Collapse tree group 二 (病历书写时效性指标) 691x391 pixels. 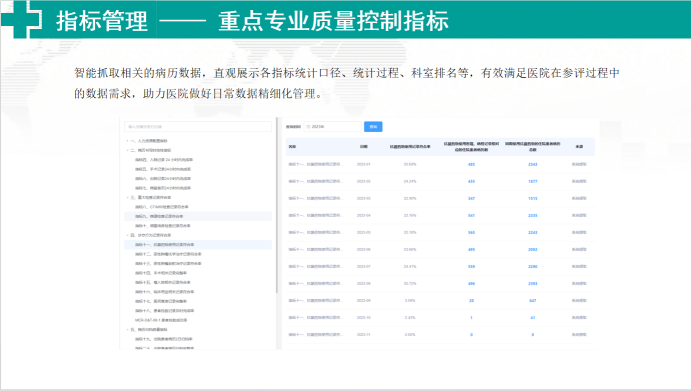(x=127, y=150)
